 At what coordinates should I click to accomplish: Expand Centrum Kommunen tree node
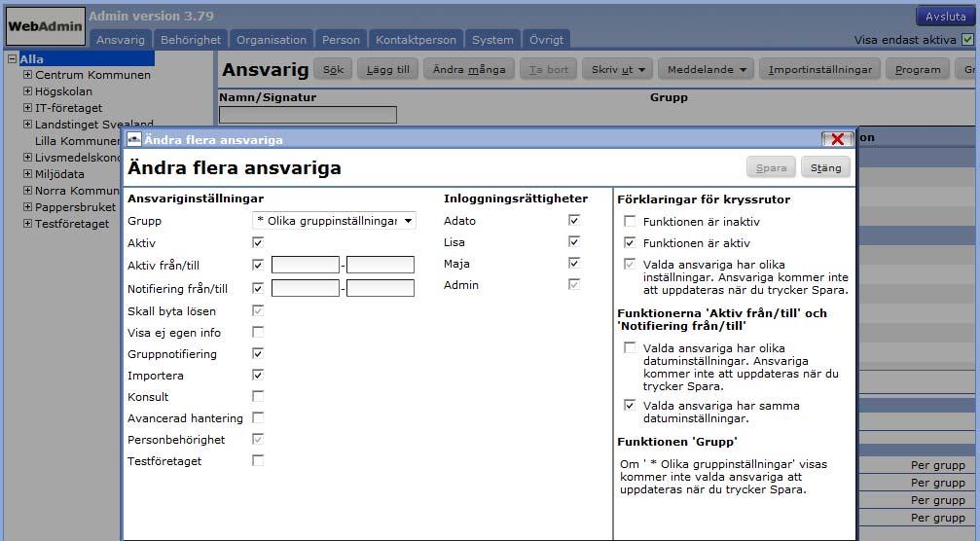click(27, 74)
